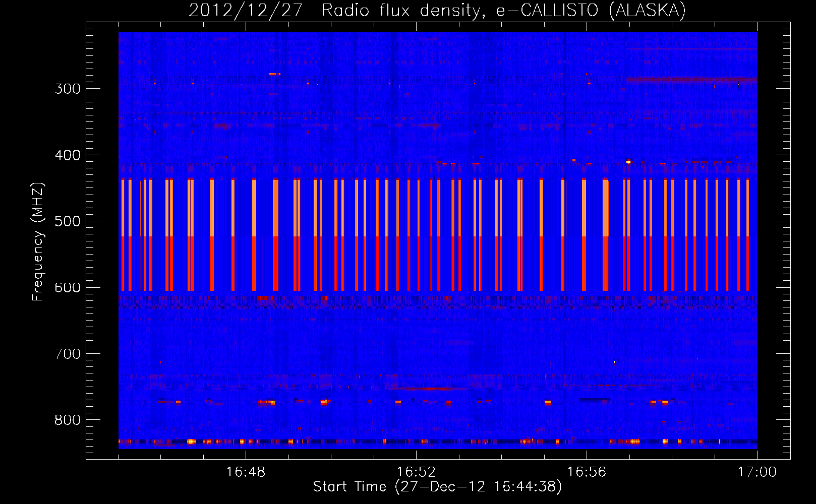Click the 600 frequency tick label
Screen dimensions: 816x504
pos(68,288)
